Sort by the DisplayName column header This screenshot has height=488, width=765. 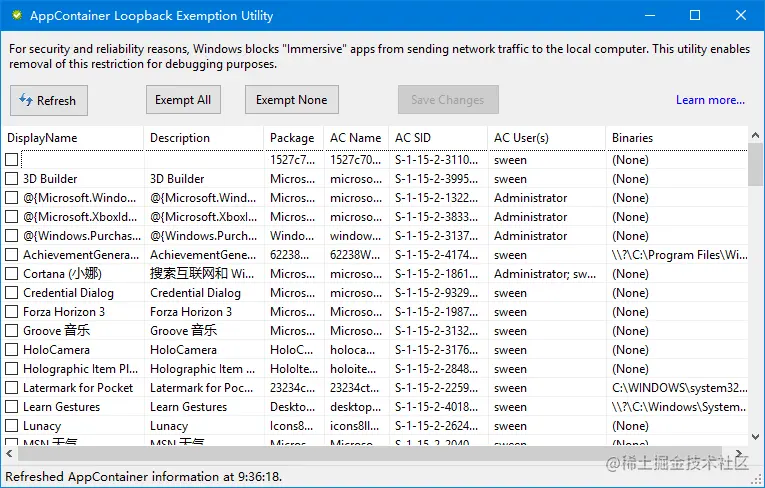pos(73,138)
